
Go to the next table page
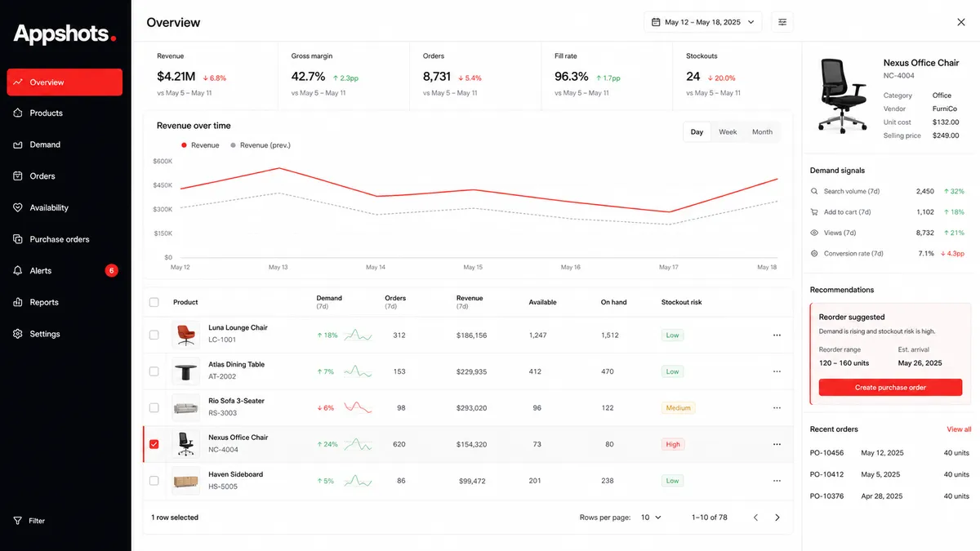coord(777,518)
